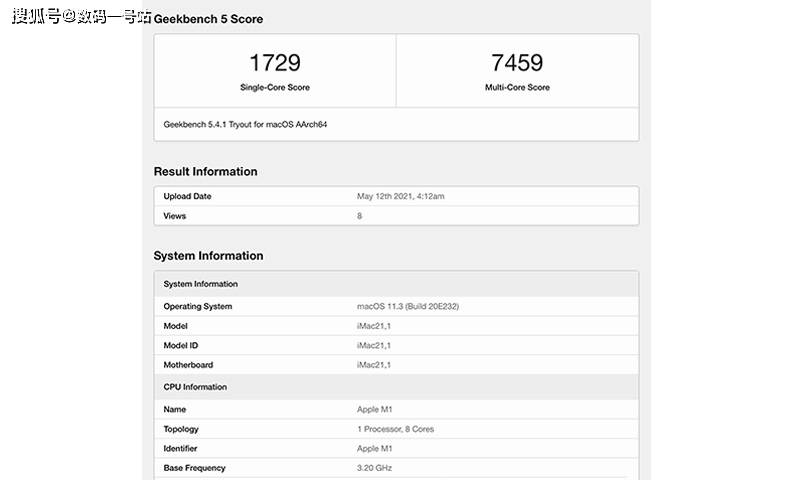
Task: Click the Sohu watermark in top-left corner
Action: (82, 17)
